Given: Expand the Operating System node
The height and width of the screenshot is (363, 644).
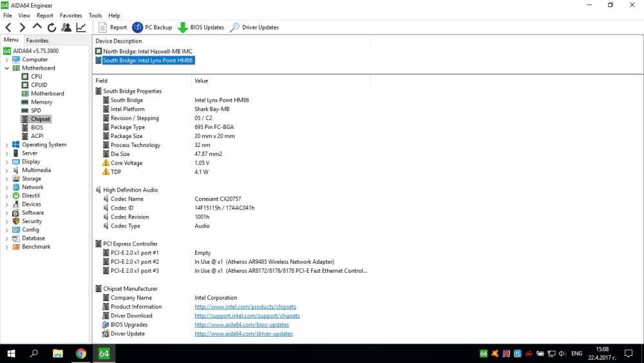Looking at the screenshot, I should click(x=6, y=144).
